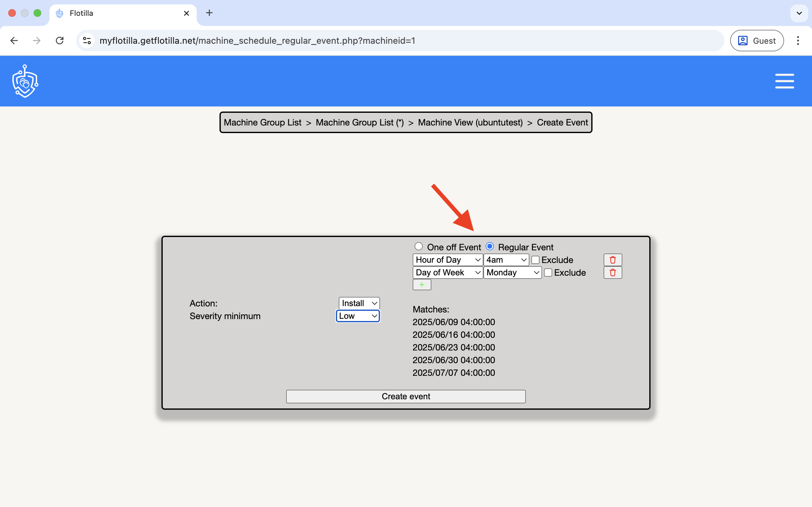The height and width of the screenshot is (507, 812).
Task: Open Chrome's three-dot menu
Action: click(798, 40)
